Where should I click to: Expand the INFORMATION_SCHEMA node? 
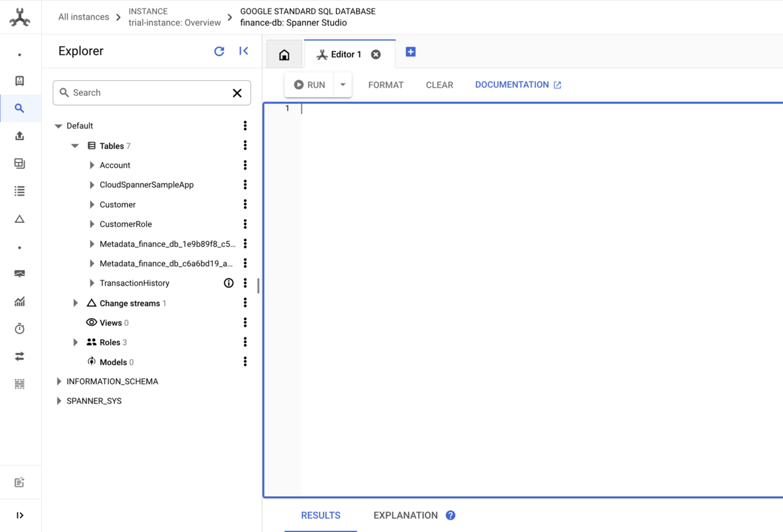59,381
